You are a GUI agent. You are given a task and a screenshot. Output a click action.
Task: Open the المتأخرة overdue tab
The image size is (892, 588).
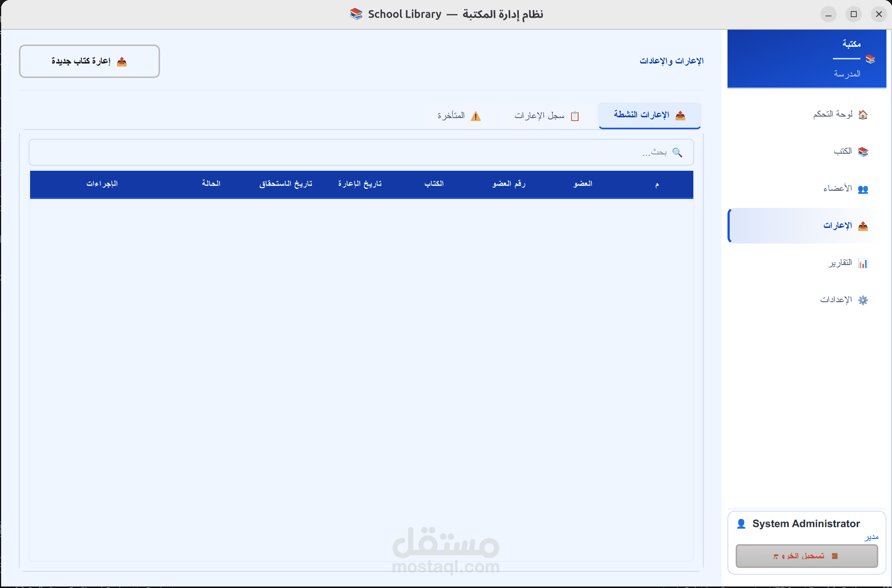pyautogui.click(x=458, y=115)
